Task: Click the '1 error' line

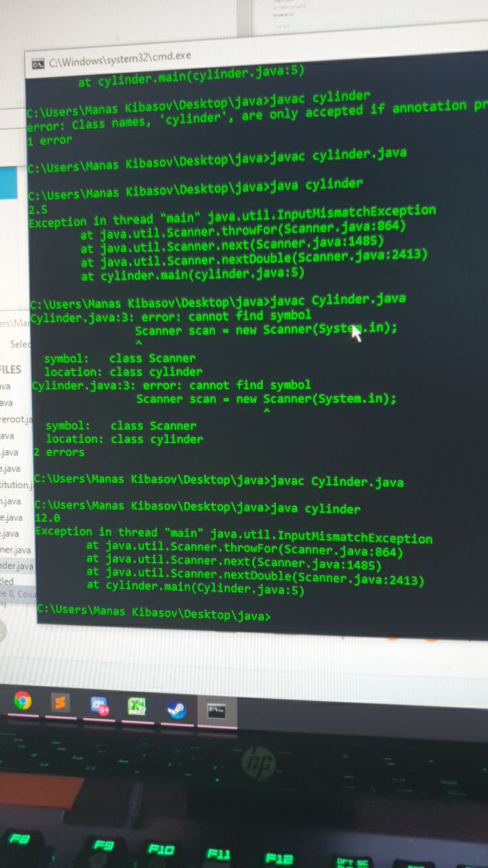Action: 50,140
